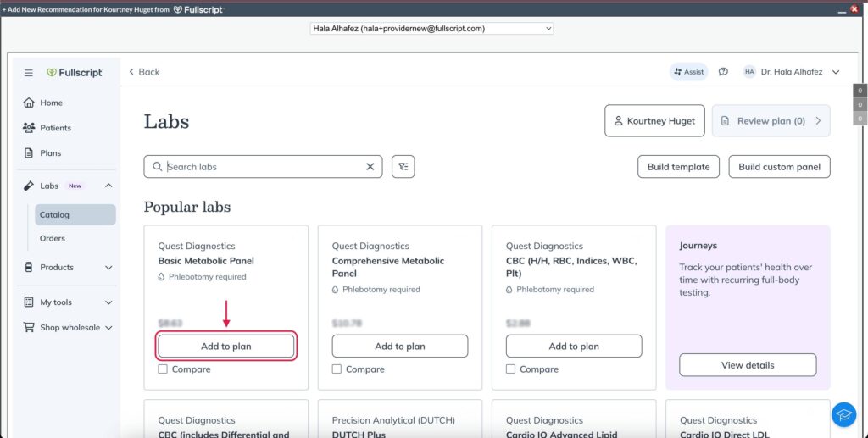Click into the Search labs field
The image size is (868, 438).
pyautogui.click(x=263, y=166)
